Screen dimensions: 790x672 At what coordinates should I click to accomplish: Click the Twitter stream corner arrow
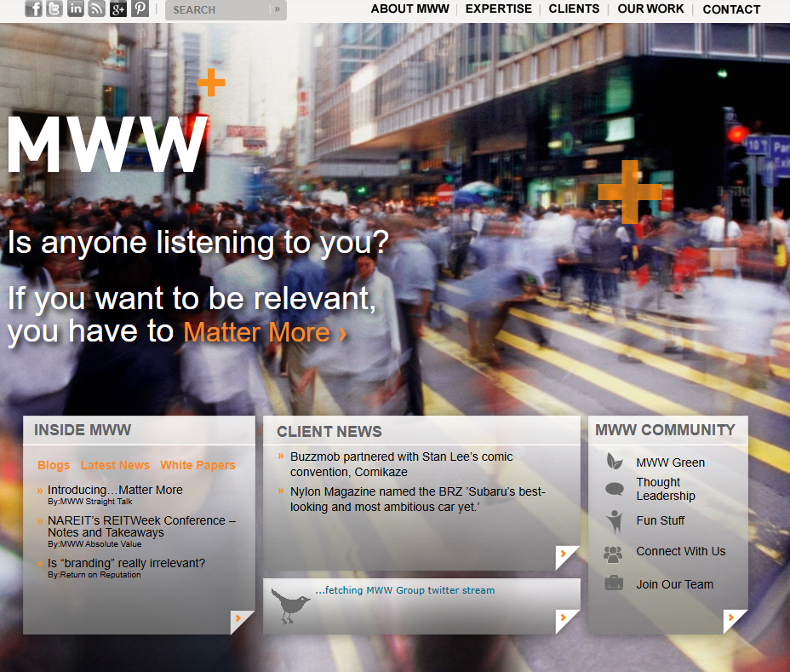tap(567, 621)
